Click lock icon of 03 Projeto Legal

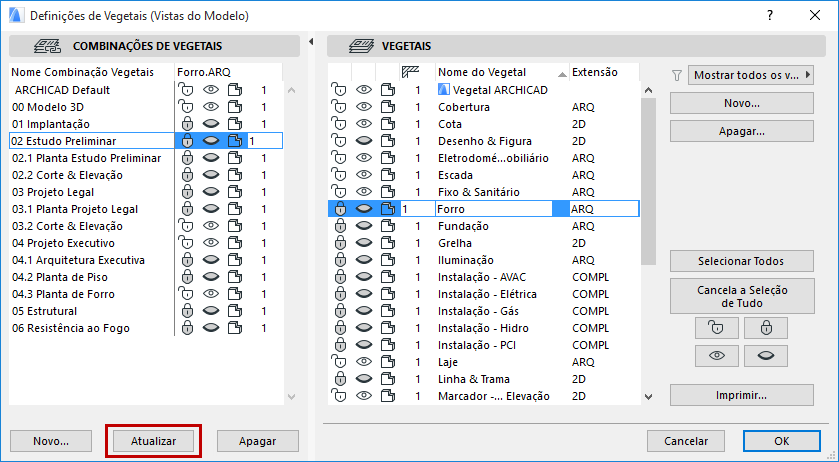187,192
